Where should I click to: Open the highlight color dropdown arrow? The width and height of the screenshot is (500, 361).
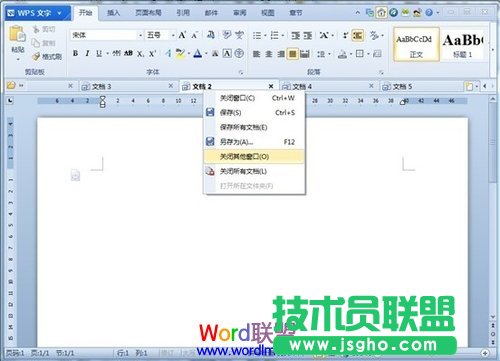pos(189,54)
